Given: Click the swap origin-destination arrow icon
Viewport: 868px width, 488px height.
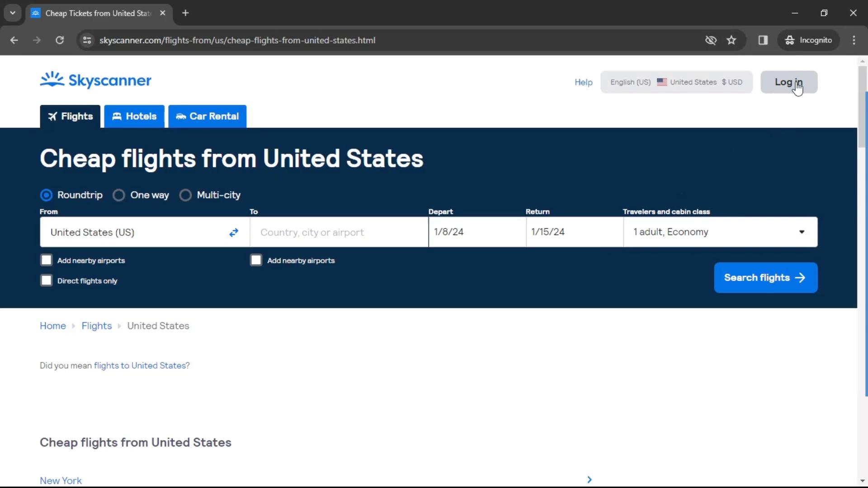Looking at the screenshot, I should (234, 232).
